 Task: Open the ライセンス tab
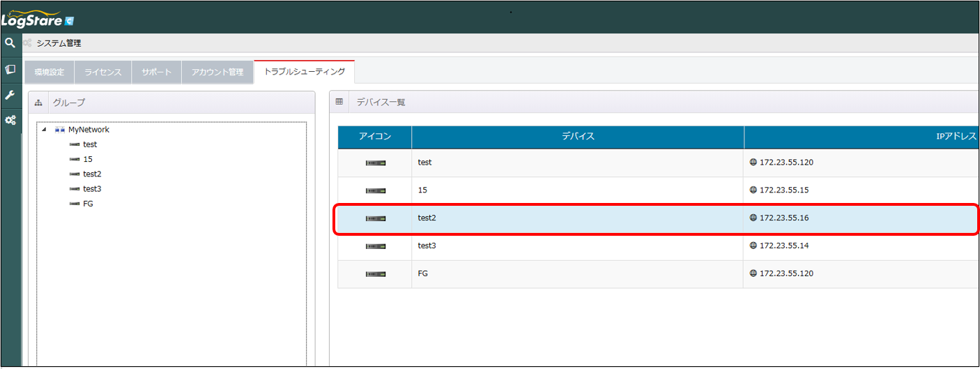pos(102,72)
